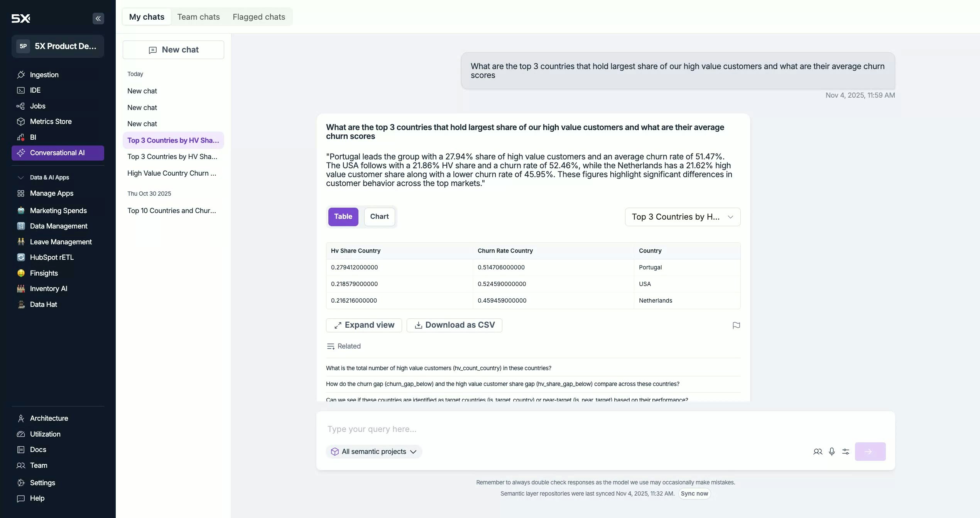Switch to the Team chats tab

[198, 17]
